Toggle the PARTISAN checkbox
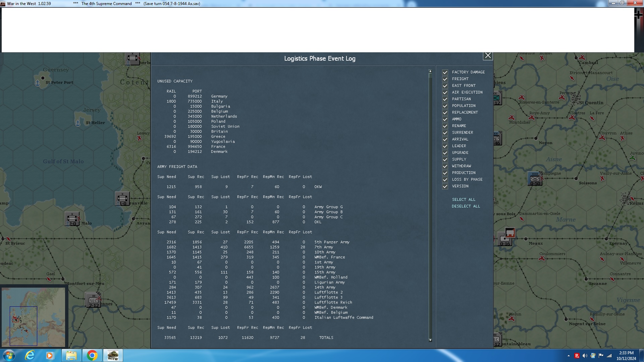 point(445,99)
